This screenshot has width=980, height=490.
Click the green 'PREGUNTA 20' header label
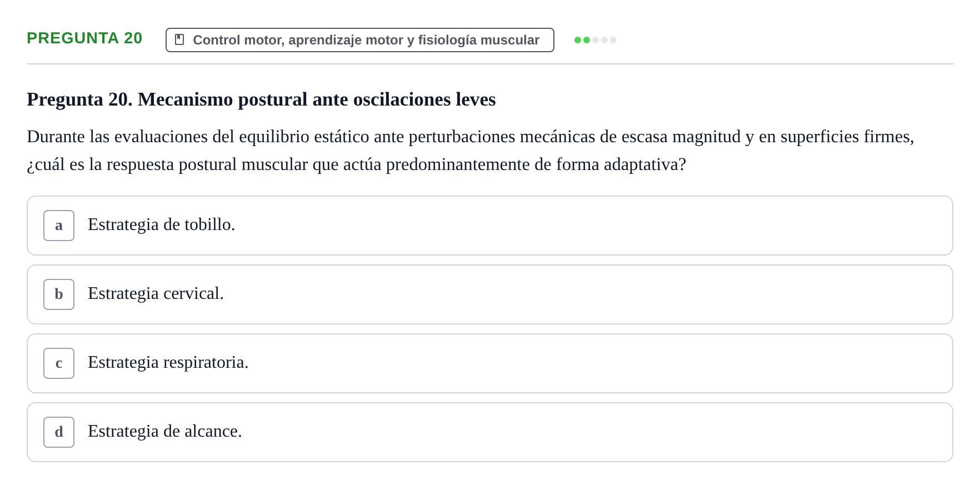tap(84, 38)
